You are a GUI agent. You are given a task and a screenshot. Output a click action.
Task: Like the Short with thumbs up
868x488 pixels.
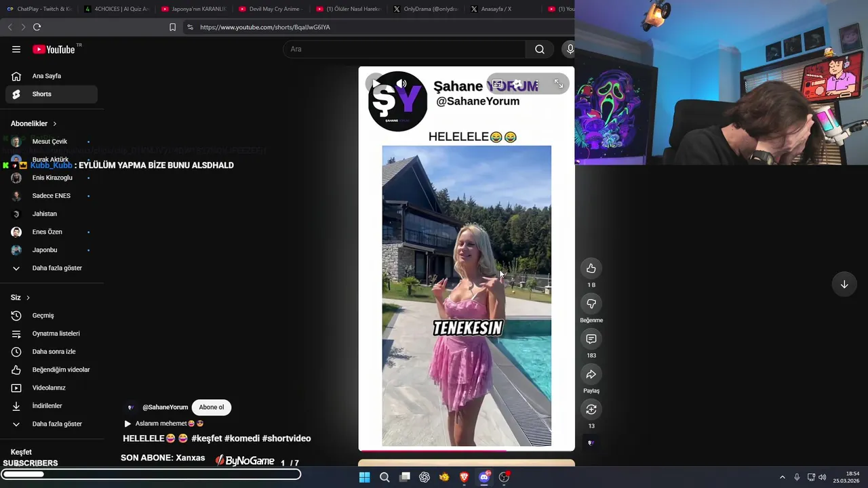(591, 268)
